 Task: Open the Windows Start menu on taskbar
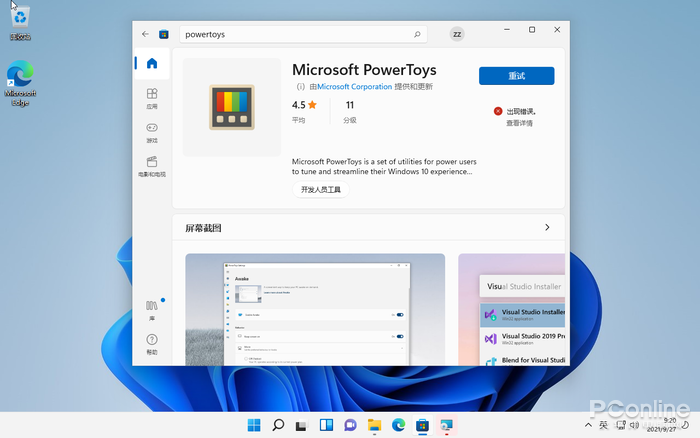(x=255, y=425)
